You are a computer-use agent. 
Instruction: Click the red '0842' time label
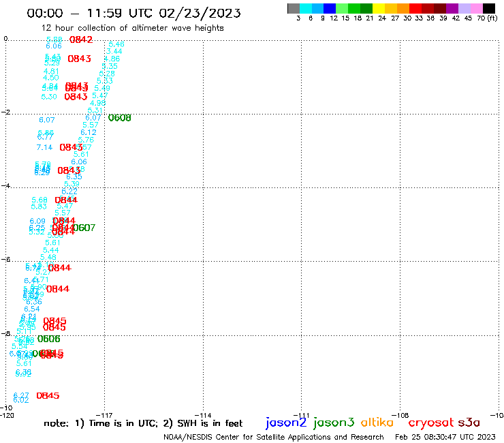(81, 40)
